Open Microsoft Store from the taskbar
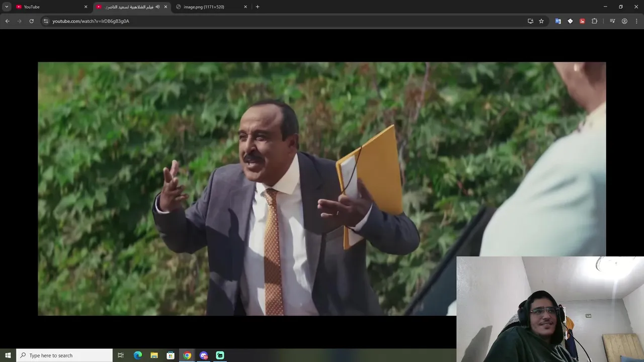 [171, 355]
